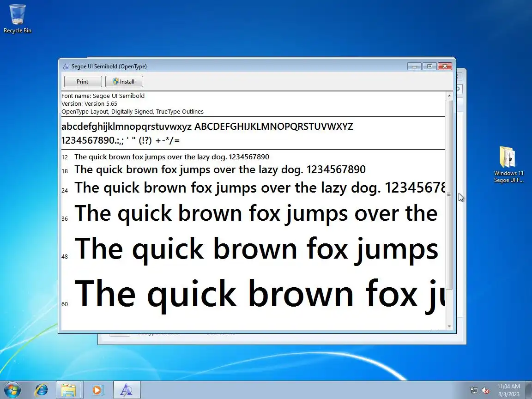Click the vertical scrollbar thumb
Viewport: 532px width, 399px height.
pyautogui.click(x=449, y=194)
